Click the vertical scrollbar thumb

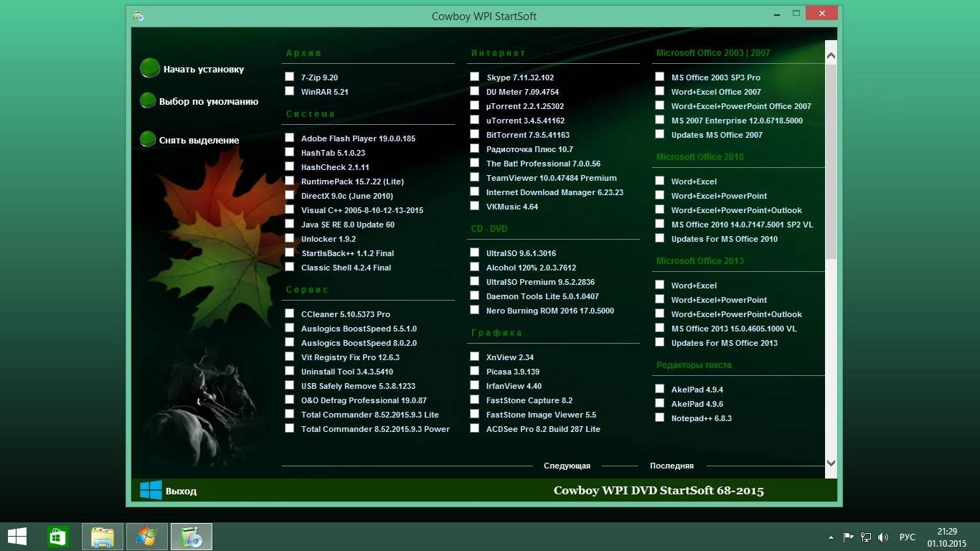[831, 161]
